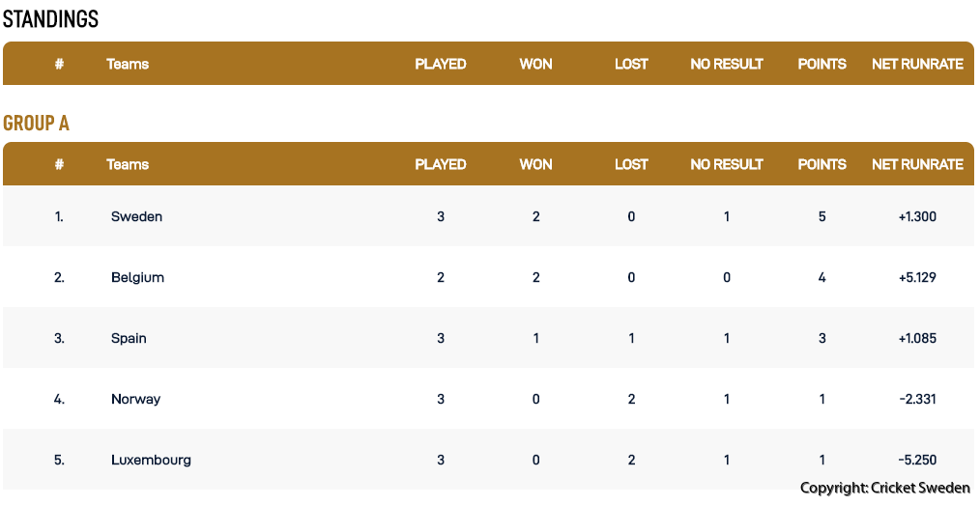This screenshot has height=506, width=980.
Task: Click the STANDINGS page title
Action: pos(51,19)
